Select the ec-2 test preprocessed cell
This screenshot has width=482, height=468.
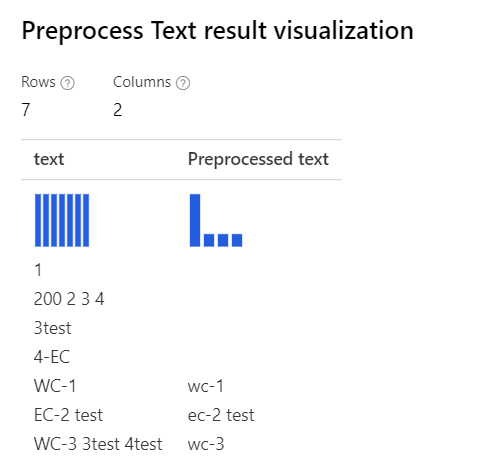[221, 415]
